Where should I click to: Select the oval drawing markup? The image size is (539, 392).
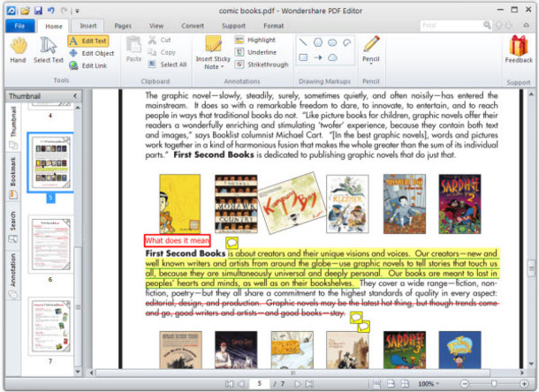pyautogui.click(x=332, y=42)
